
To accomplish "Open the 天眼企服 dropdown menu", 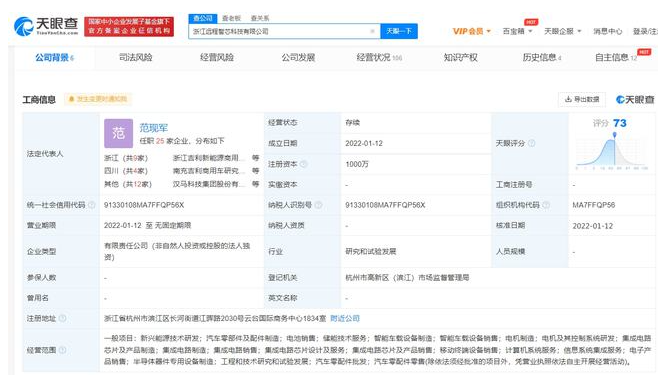I will pos(563,31).
